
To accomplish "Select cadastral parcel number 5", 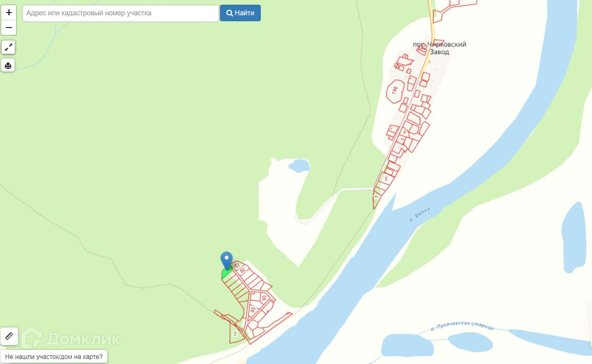I will [386, 178].
